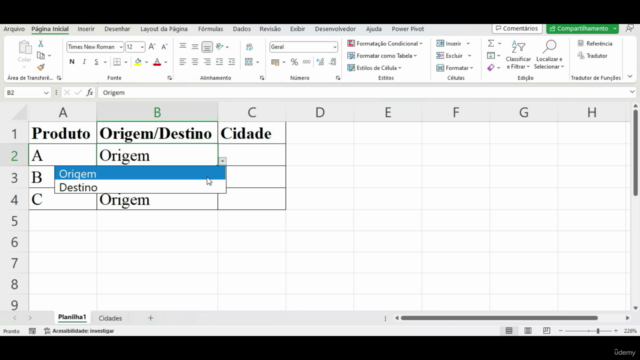640x360 pixels.
Task: Click the align right icon
Action: (207, 62)
